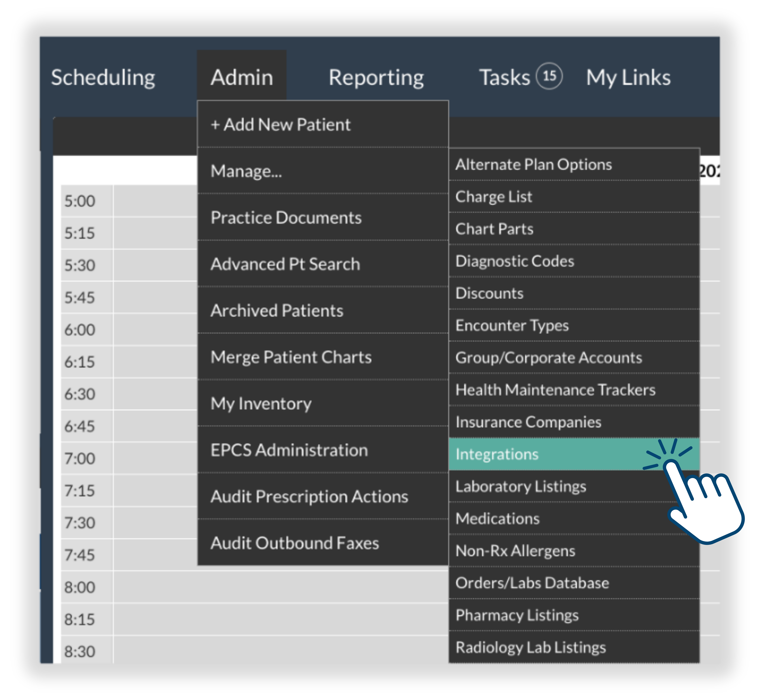Click Audit Outbound Faxes
The height and width of the screenshot is (700, 760).
click(x=295, y=543)
